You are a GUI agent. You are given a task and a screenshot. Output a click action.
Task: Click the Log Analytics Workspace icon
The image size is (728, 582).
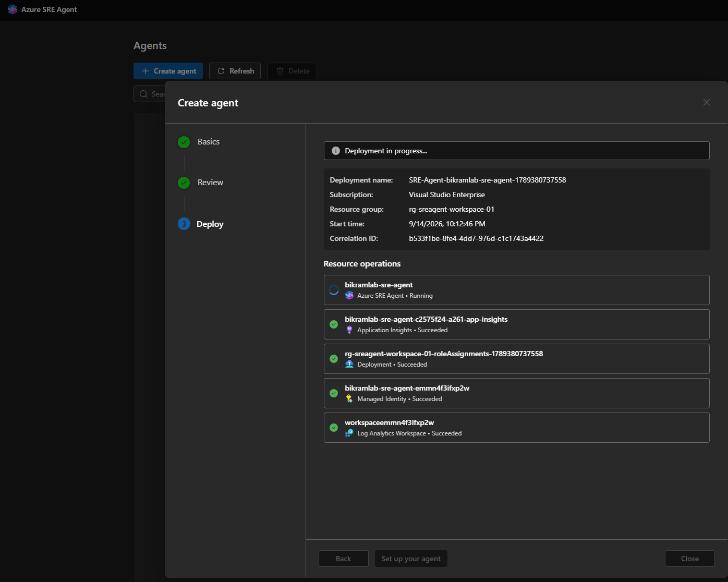(349, 433)
